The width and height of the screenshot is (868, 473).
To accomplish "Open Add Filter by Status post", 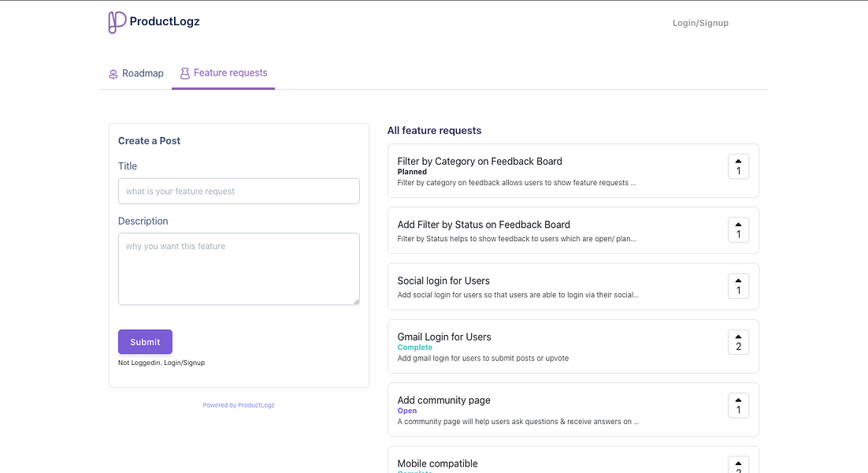I will (x=484, y=225).
